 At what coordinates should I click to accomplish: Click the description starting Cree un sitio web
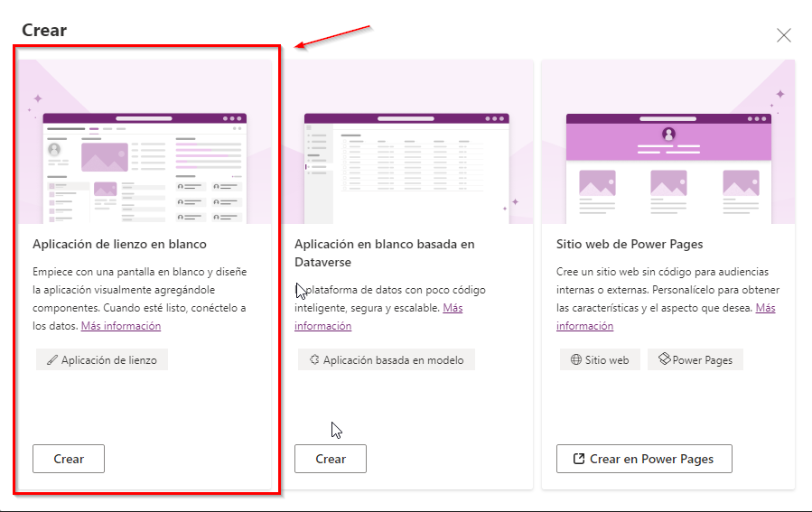point(668,299)
